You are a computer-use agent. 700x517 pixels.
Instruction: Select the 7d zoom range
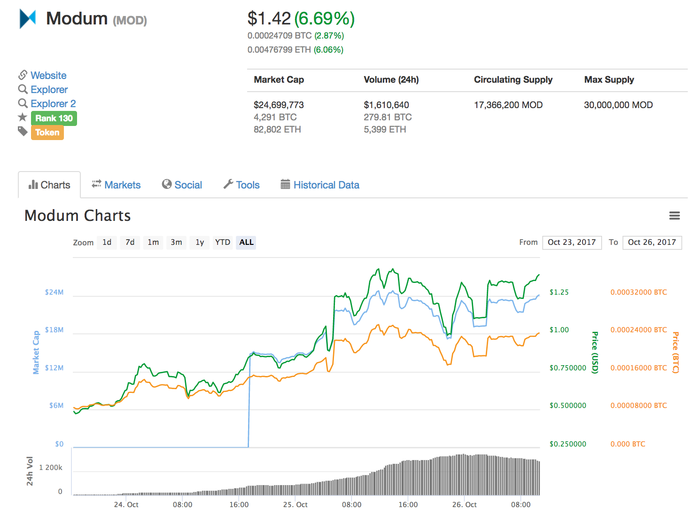click(130, 242)
